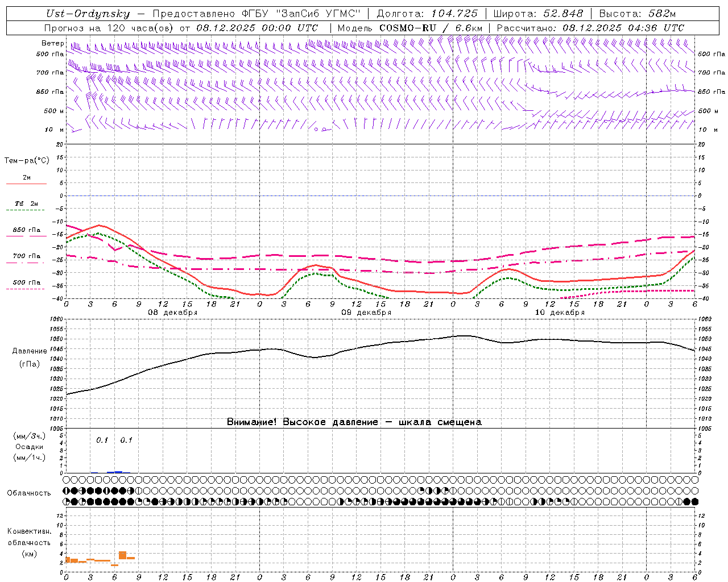This screenshot has height=582, width=728.
Task: Click the station name "Ust-Ordynsky" title
Action: pyautogui.click(x=88, y=14)
